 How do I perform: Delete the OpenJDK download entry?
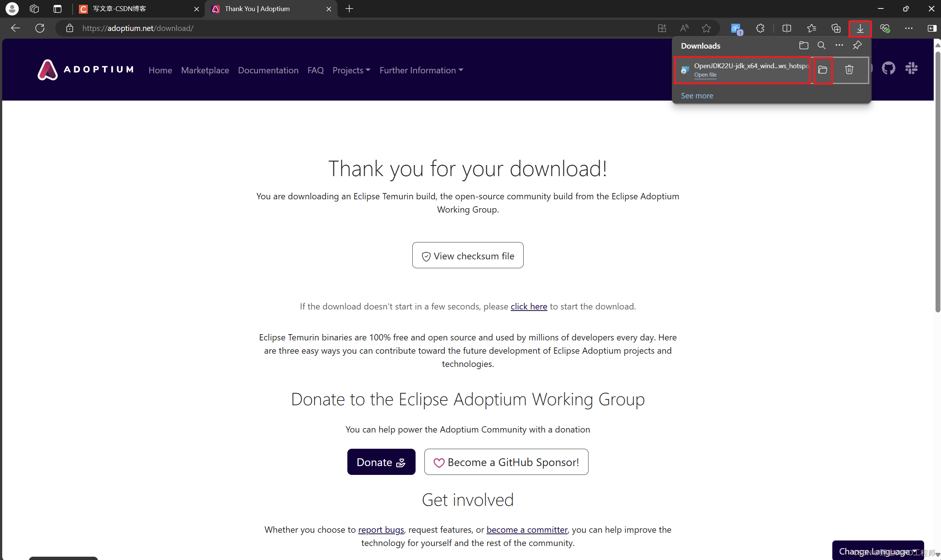[x=849, y=70]
